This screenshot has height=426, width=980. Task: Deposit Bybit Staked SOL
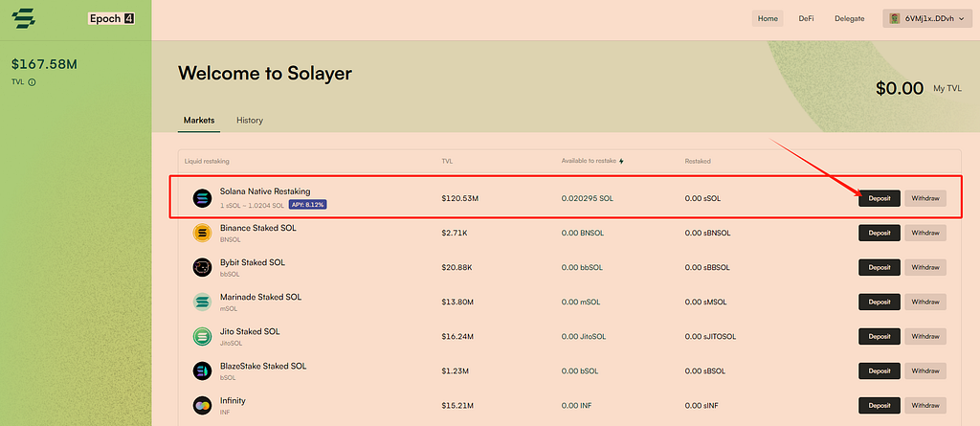point(880,267)
